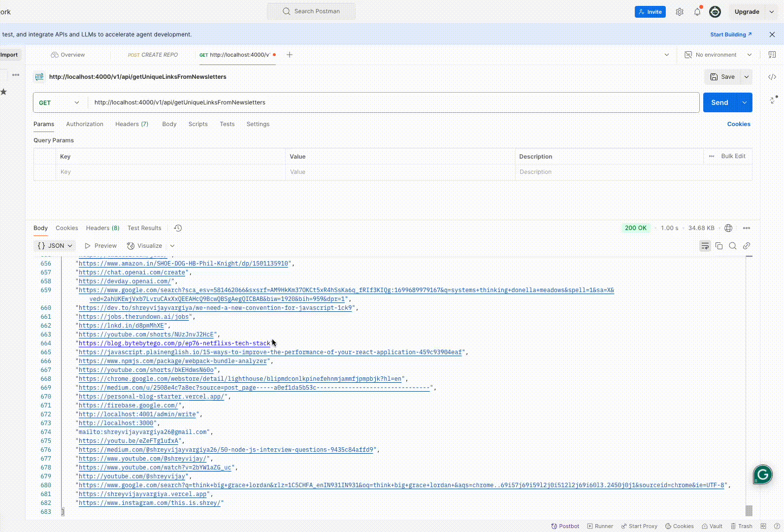The height and width of the screenshot is (532, 784).
Task: Select the request Body tab
Action: (x=169, y=124)
